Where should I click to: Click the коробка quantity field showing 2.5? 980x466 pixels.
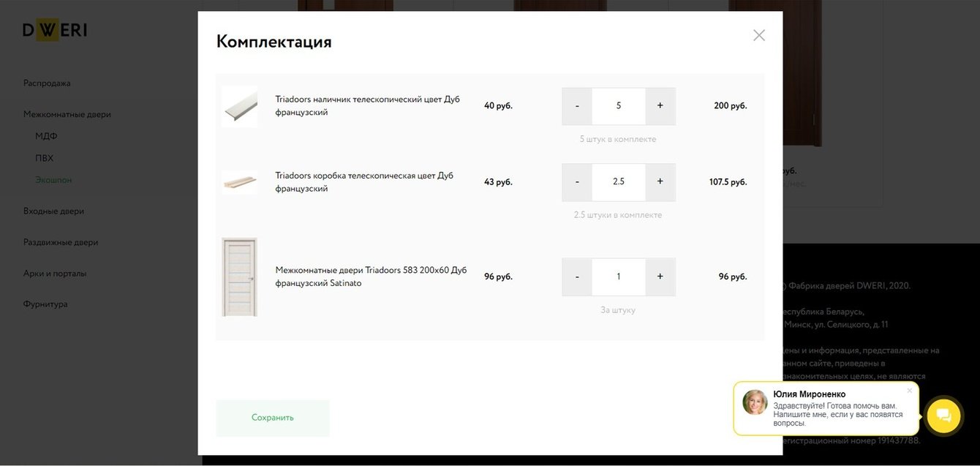(x=618, y=182)
